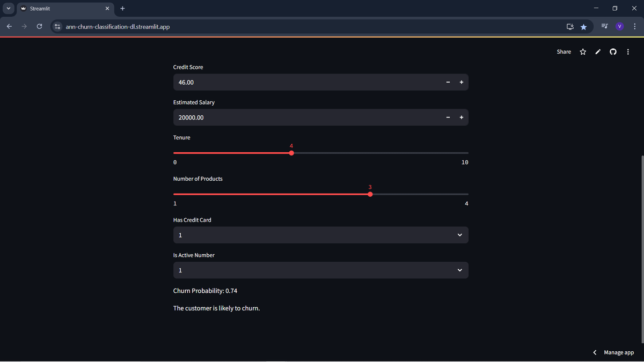Close the Streamlit tab

click(x=107, y=9)
